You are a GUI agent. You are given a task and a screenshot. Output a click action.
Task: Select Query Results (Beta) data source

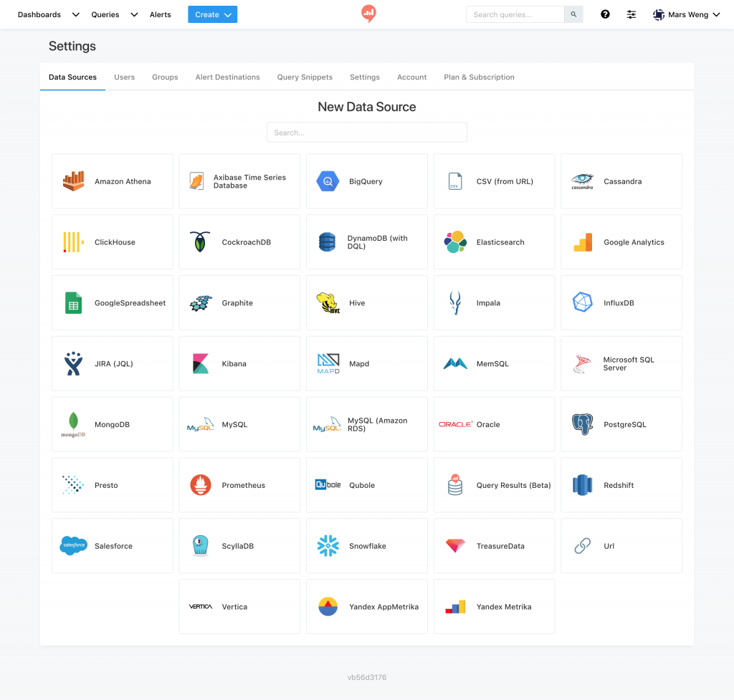click(494, 485)
